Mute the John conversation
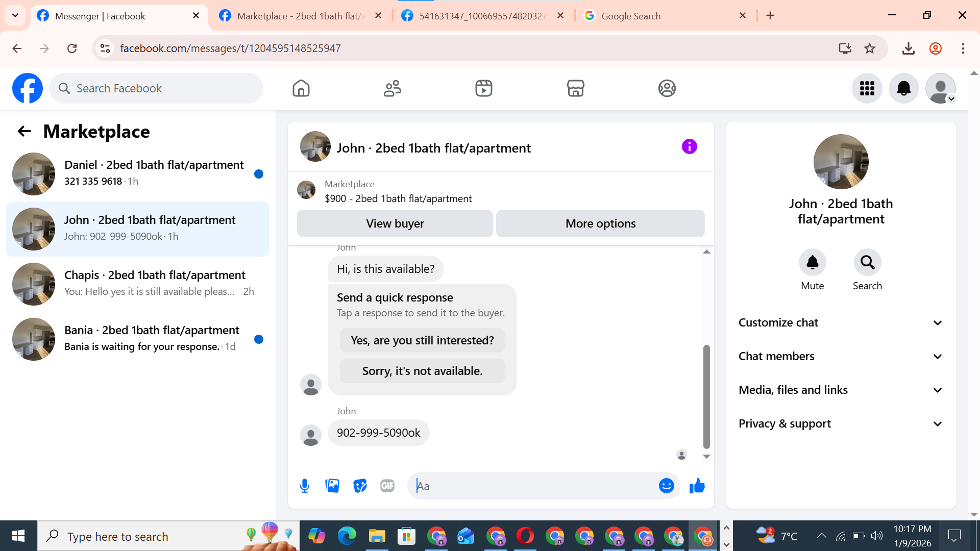The width and height of the screenshot is (980, 551). [x=812, y=262]
